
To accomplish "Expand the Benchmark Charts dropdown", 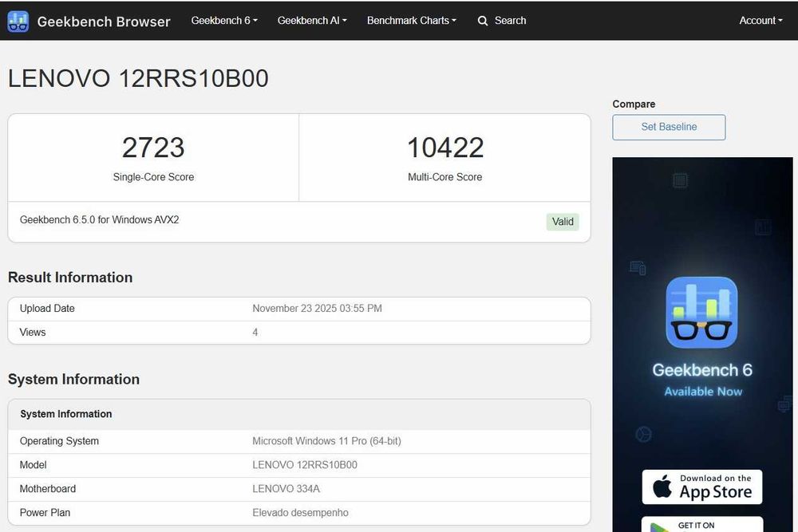I will tap(411, 21).
